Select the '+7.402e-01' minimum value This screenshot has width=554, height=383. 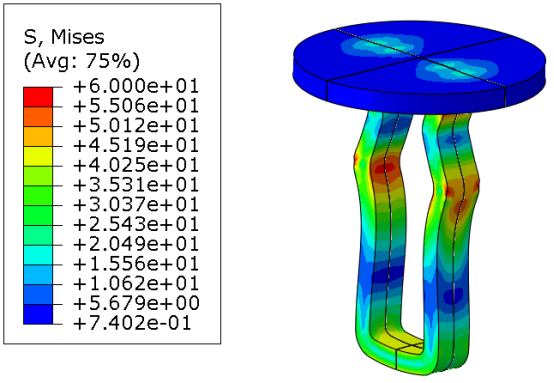tap(132, 323)
